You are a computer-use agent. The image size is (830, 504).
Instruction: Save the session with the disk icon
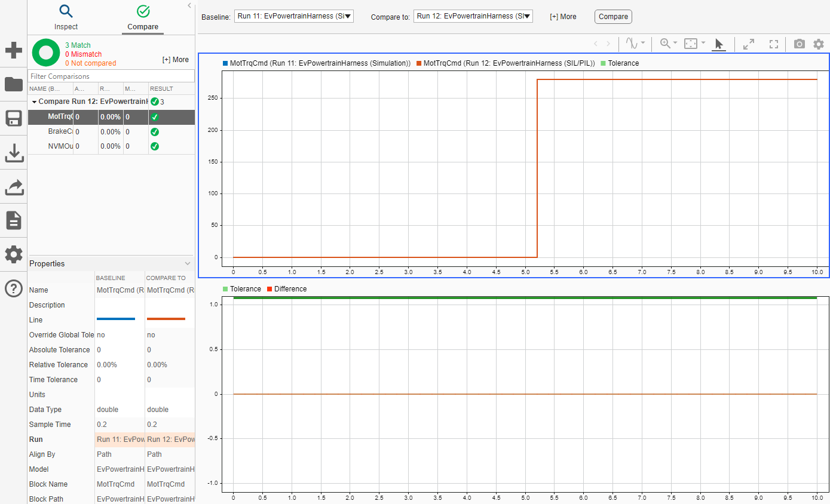click(13, 118)
